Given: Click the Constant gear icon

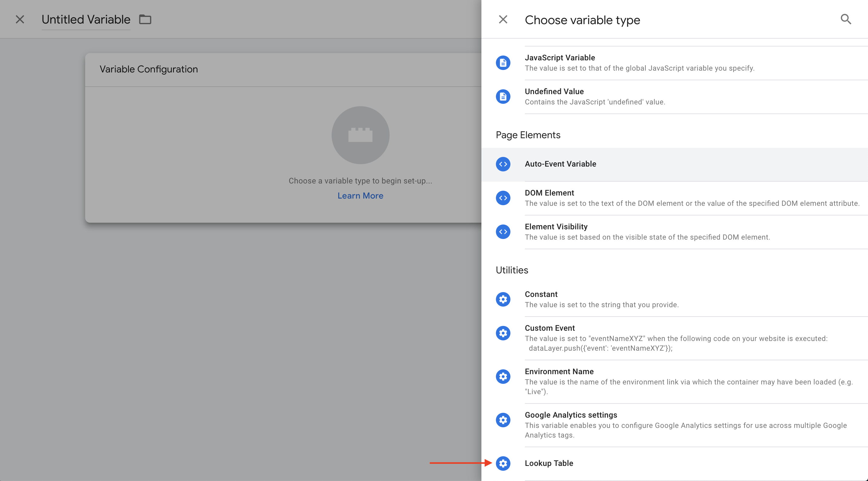Looking at the screenshot, I should coord(503,299).
